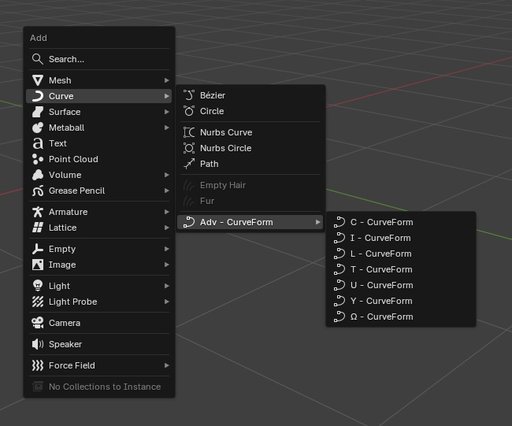The height and width of the screenshot is (426, 512).
Task: Click the Empty axes icon
Action: click(x=38, y=249)
